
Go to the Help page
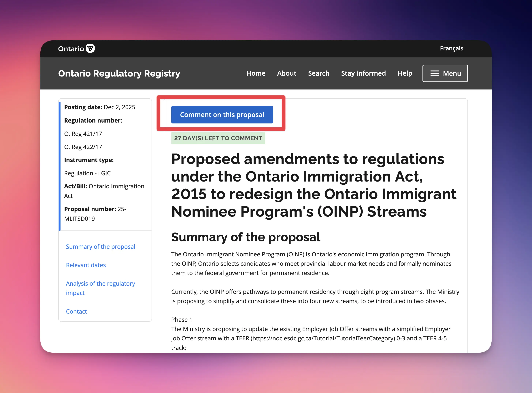pyautogui.click(x=405, y=73)
